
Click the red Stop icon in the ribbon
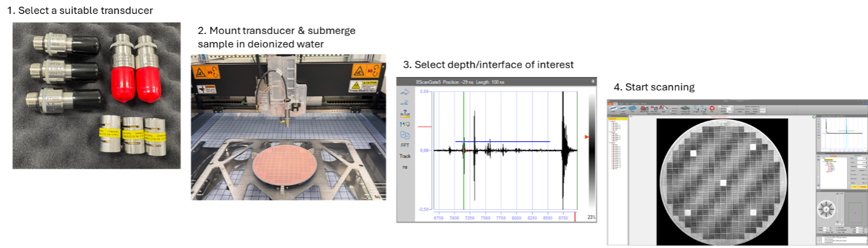713,109
